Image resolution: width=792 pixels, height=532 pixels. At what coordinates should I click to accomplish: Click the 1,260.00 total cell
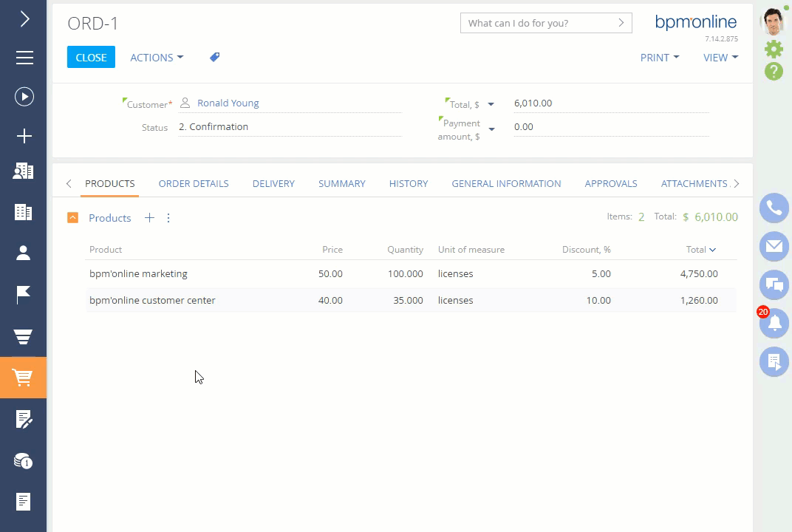tap(699, 300)
